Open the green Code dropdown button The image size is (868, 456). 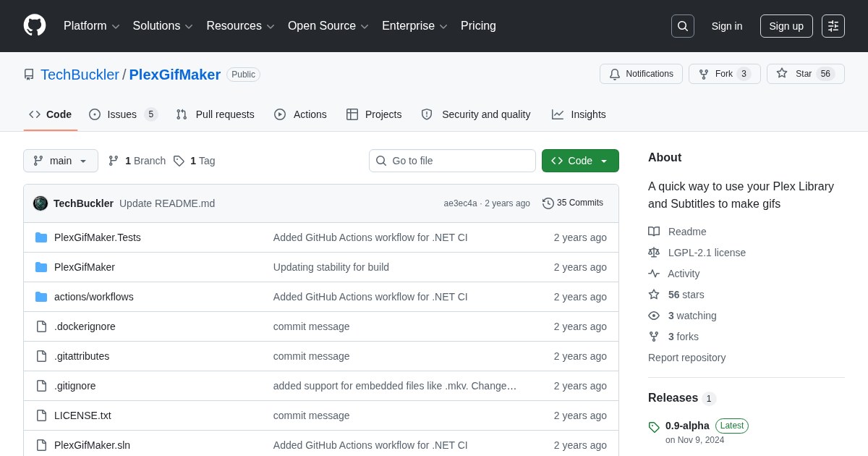[580, 161]
